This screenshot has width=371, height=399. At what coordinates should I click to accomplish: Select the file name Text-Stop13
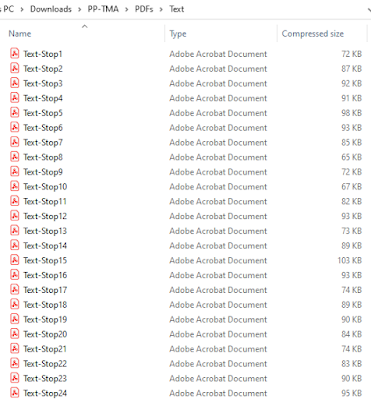45,231
